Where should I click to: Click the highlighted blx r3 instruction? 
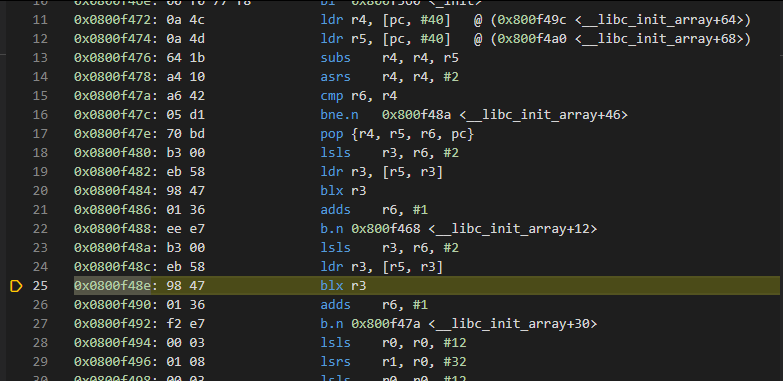(x=343, y=286)
